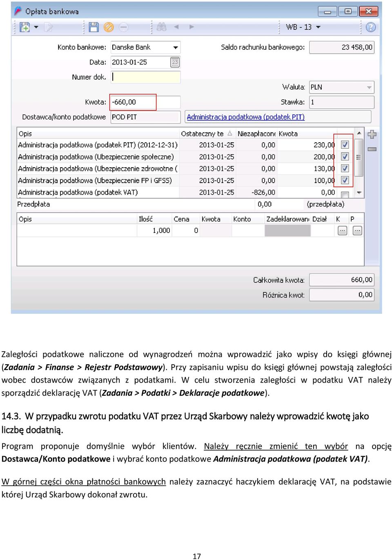Click the gray Zadeklarowane cell in lower grid
The width and height of the screenshot is (392, 560).
tap(287, 231)
